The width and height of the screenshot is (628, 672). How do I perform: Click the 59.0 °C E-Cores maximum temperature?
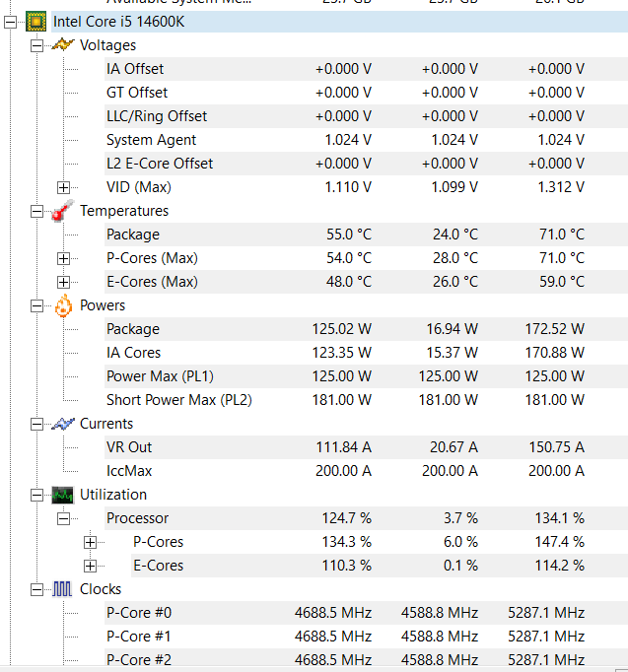pos(562,282)
